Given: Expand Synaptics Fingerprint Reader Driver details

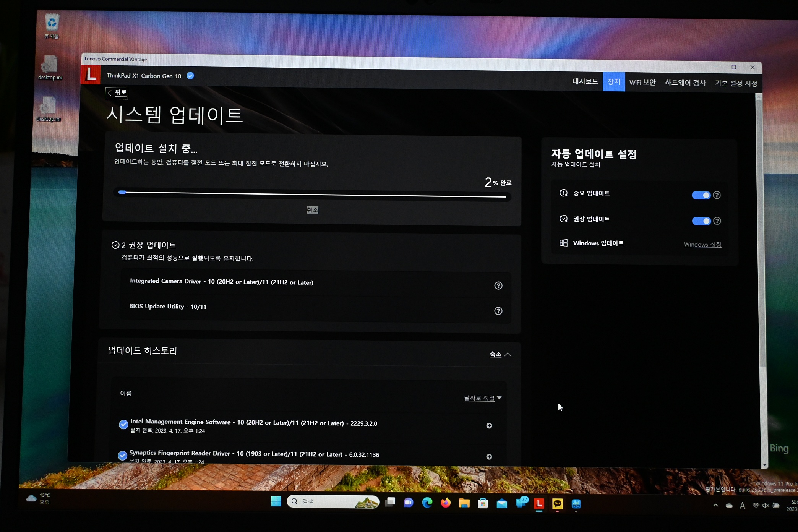Looking at the screenshot, I should click(x=489, y=457).
